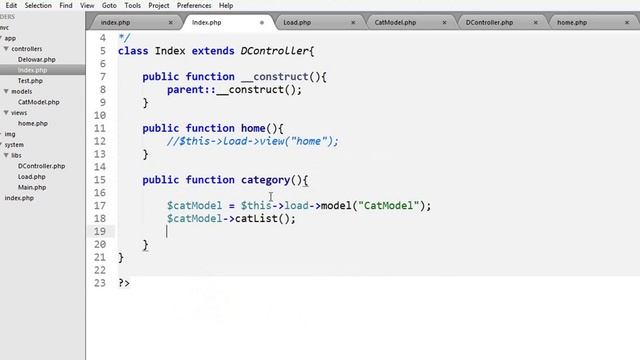
Task: Open the Tools menu
Action: coord(132,6)
